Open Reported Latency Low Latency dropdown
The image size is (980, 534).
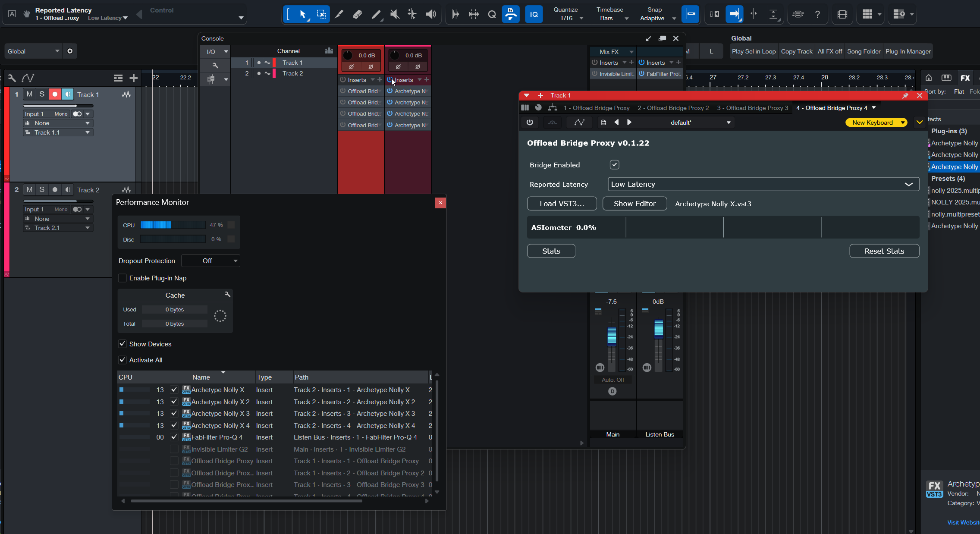(x=763, y=184)
